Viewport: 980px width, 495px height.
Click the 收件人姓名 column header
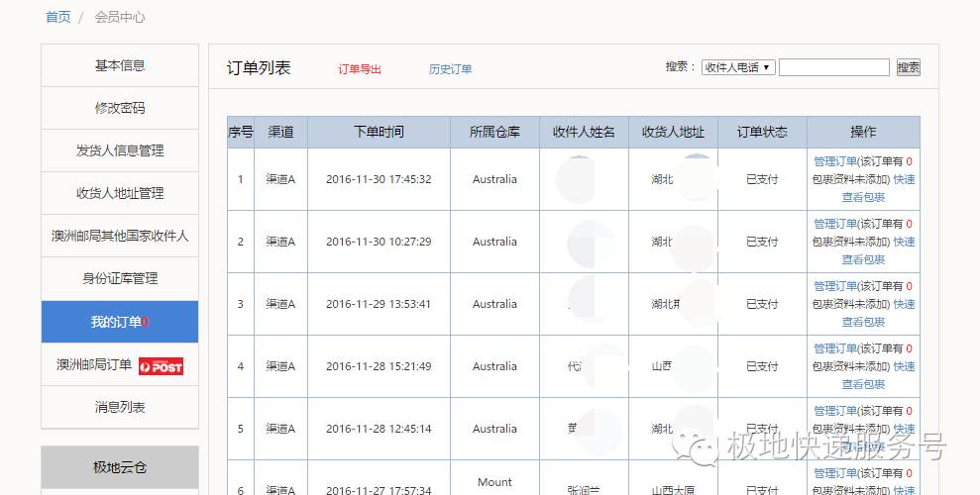pos(584,132)
